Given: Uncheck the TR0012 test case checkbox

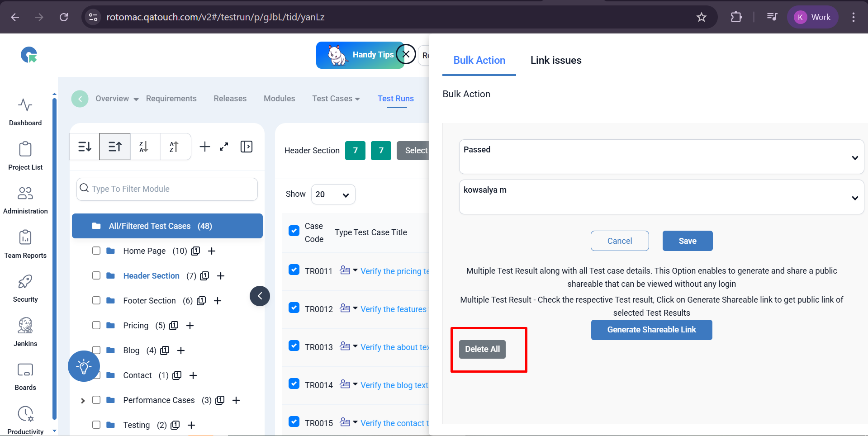Looking at the screenshot, I should click(294, 308).
